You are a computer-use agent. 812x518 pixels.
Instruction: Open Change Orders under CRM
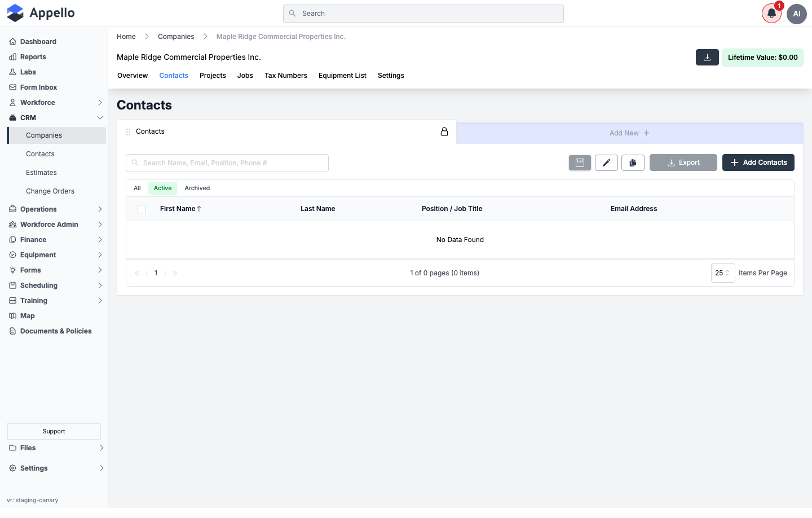pyautogui.click(x=50, y=191)
